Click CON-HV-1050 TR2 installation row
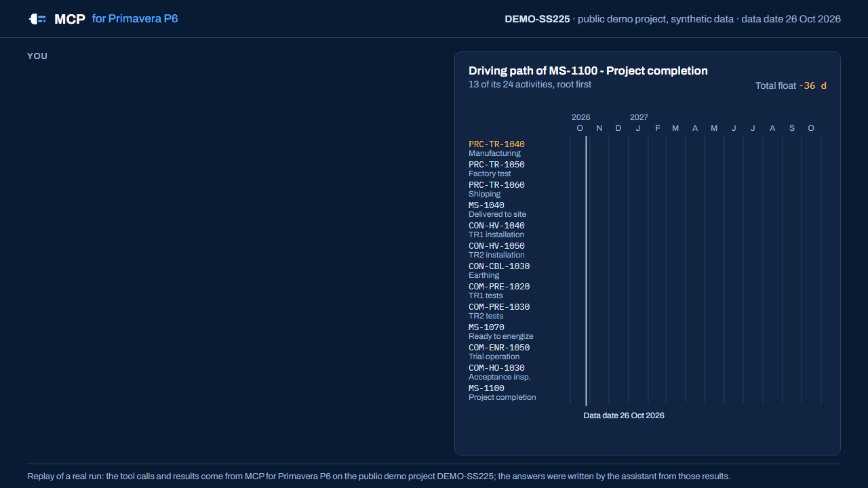 coord(496,250)
